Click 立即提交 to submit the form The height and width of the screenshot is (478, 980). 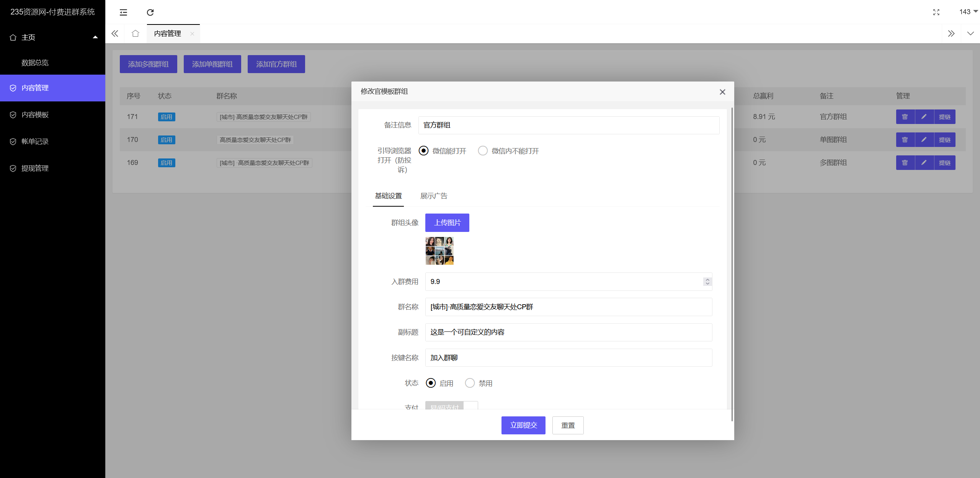pos(523,425)
